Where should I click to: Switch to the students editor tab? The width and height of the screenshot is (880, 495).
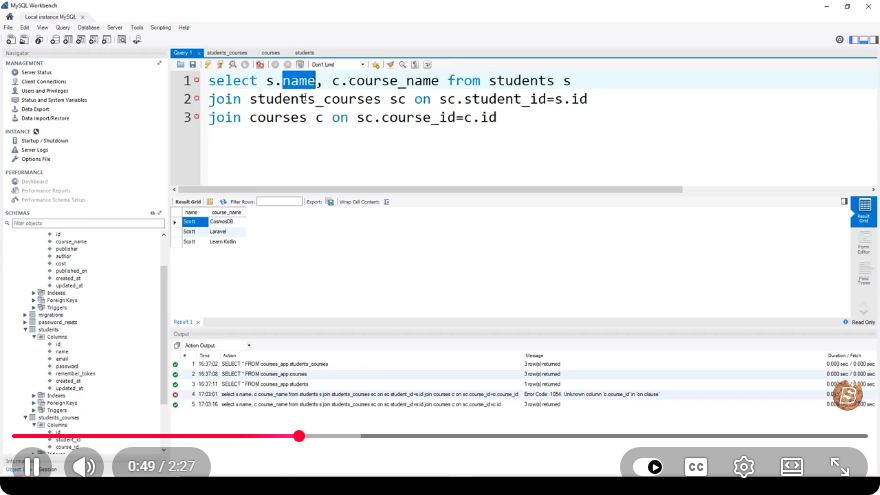coord(304,53)
